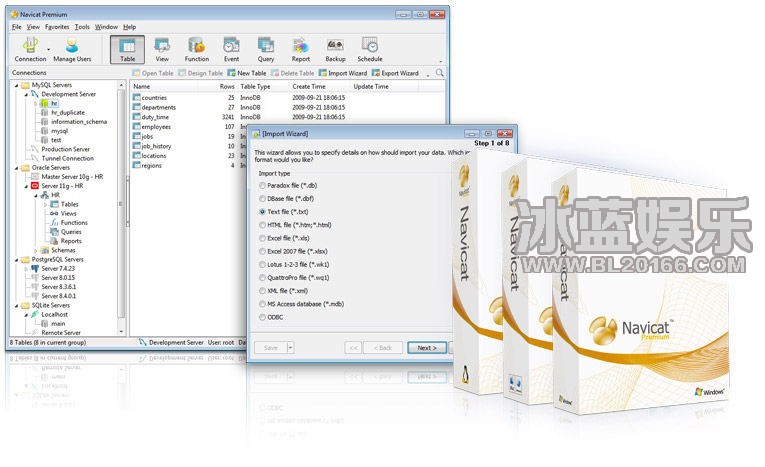Collapse the Oracle Servers group
The height and width of the screenshot is (467, 765).
17,168
